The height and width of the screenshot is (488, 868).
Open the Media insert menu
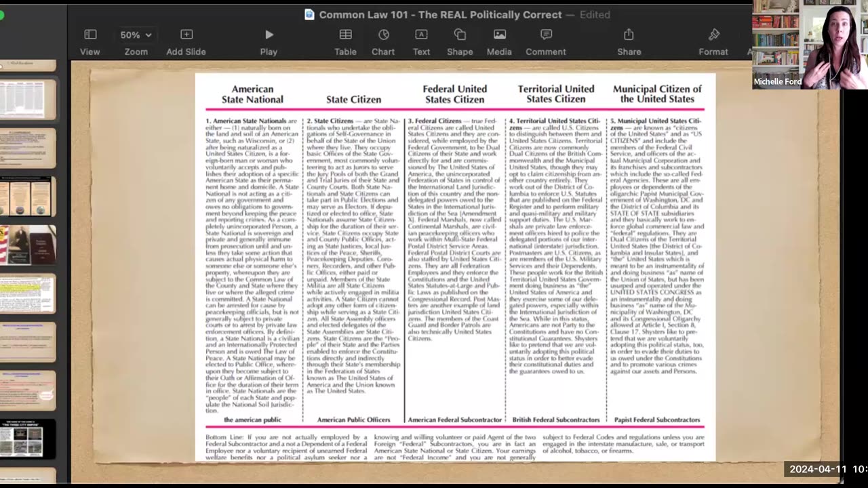(x=499, y=35)
